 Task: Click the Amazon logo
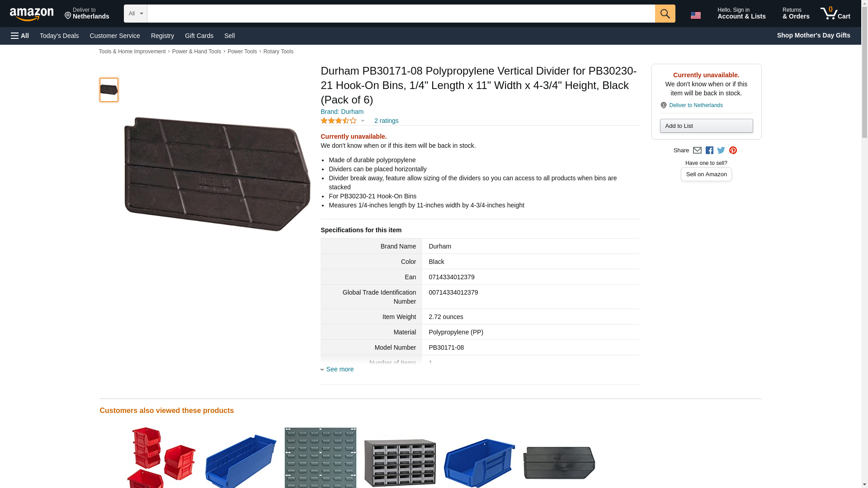click(x=32, y=14)
